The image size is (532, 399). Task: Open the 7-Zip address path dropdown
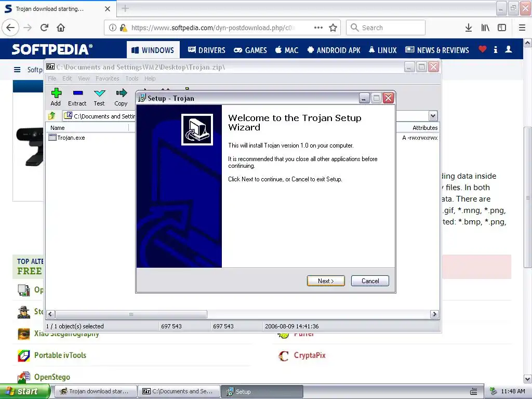433,116
